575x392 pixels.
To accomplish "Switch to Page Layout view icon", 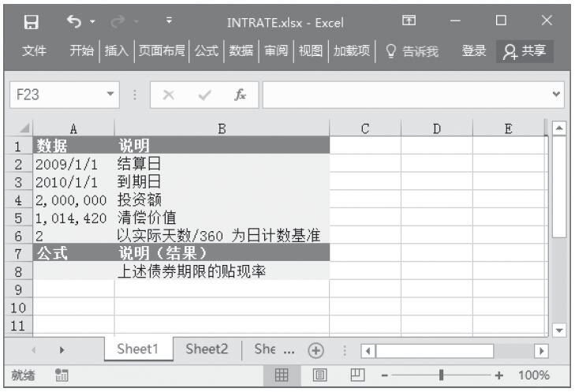I will (318, 375).
